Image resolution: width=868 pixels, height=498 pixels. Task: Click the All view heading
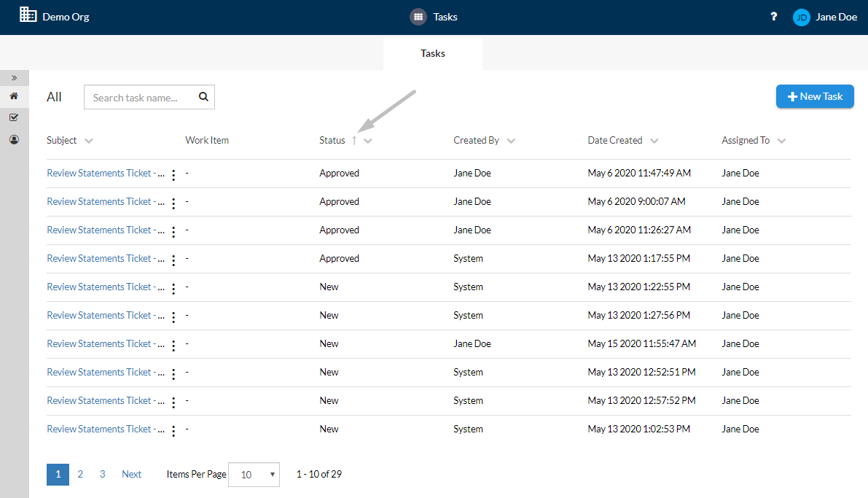pyautogui.click(x=54, y=97)
